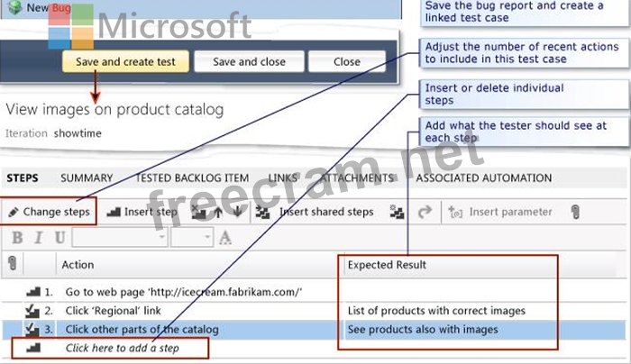Select step 1 'Go to web page' action
This screenshot has height=364, width=631.
[x=184, y=292]
